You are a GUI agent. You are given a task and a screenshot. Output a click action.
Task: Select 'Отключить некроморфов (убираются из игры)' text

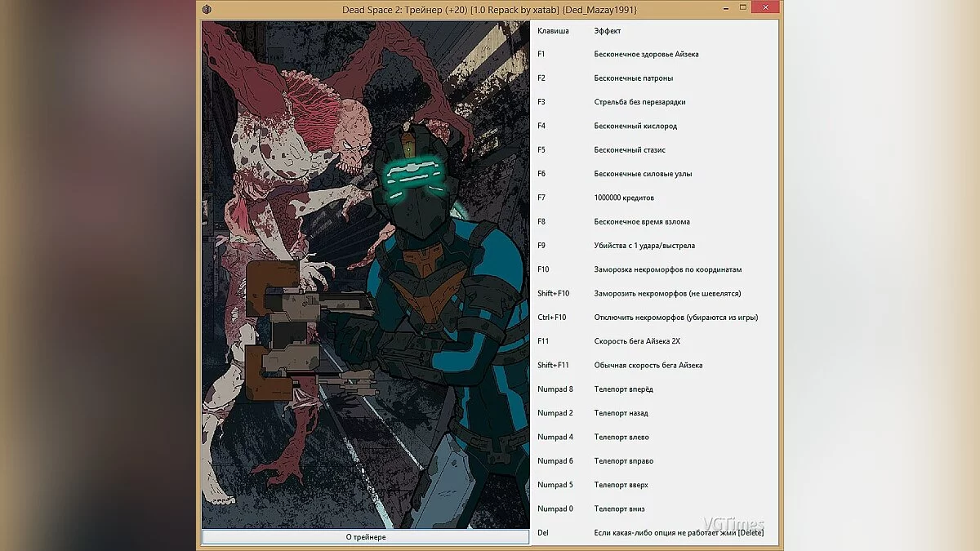pos(676,318)
